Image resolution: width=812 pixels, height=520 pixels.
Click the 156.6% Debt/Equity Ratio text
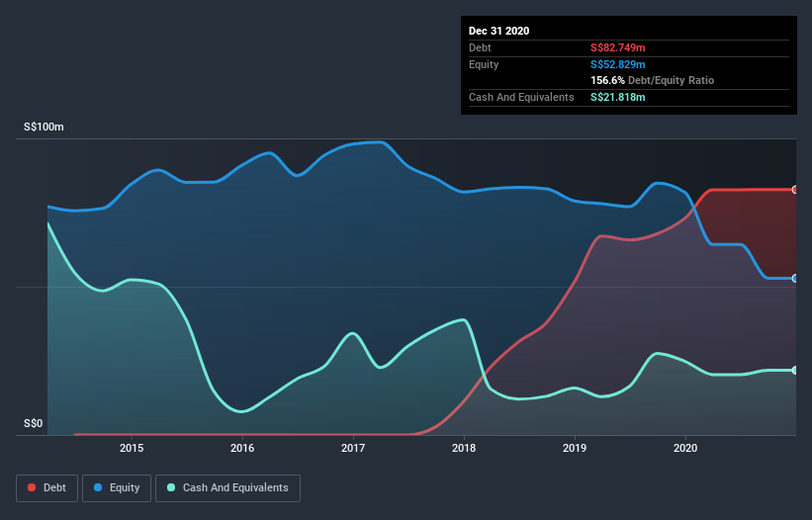[x=653, y=80]
